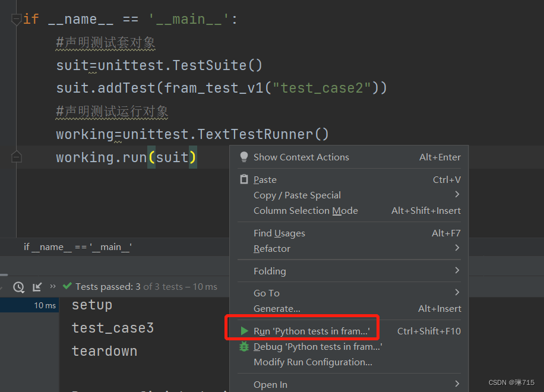This screenshot has width=544, height=392.
Task: Collapse the __main__ block using the gutter arrow
Action: (17, 18)
